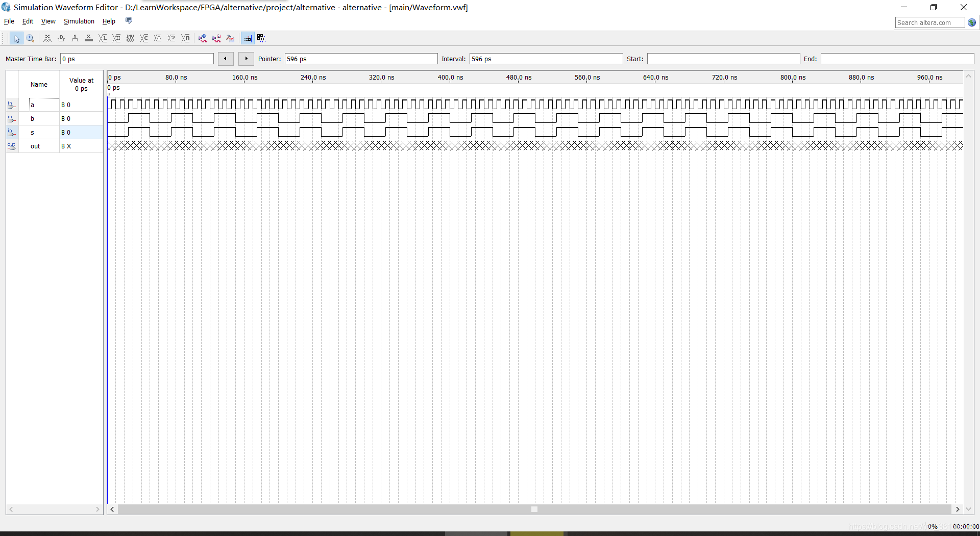
Task: Click the Start time field
Action: click(723, 59)
